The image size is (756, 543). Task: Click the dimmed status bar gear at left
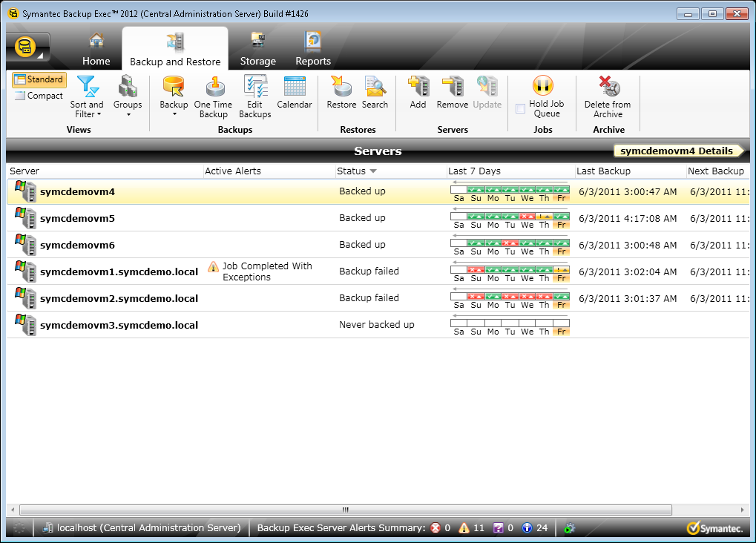[x=19, y=528]
